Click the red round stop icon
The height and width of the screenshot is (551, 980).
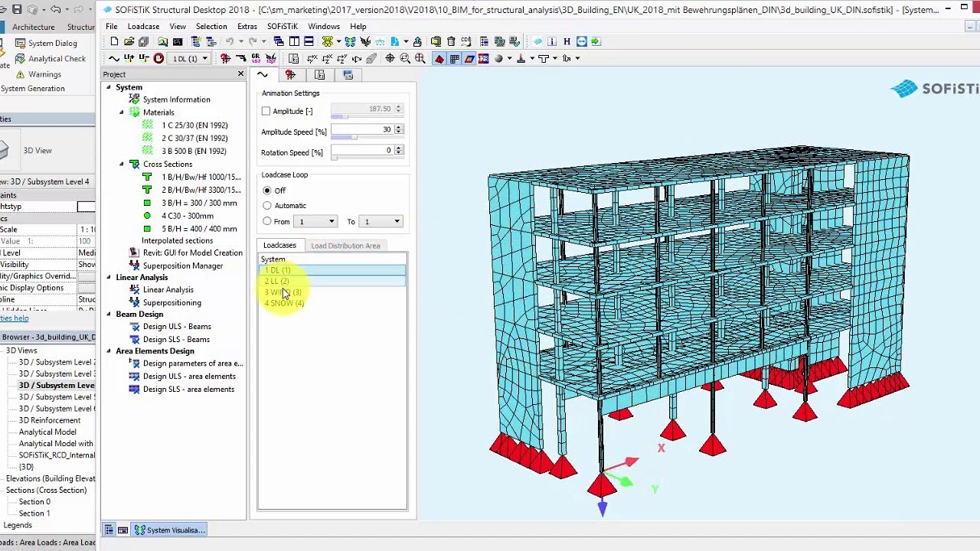tap(158, 58)
